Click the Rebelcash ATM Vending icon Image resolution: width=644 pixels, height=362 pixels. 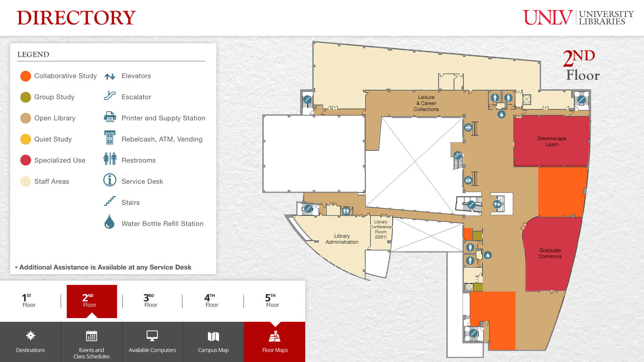[110, 138]
